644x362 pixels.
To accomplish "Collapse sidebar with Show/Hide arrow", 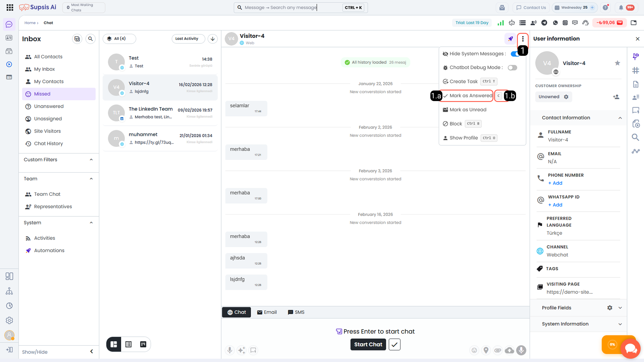I will (x=91, y=351).
